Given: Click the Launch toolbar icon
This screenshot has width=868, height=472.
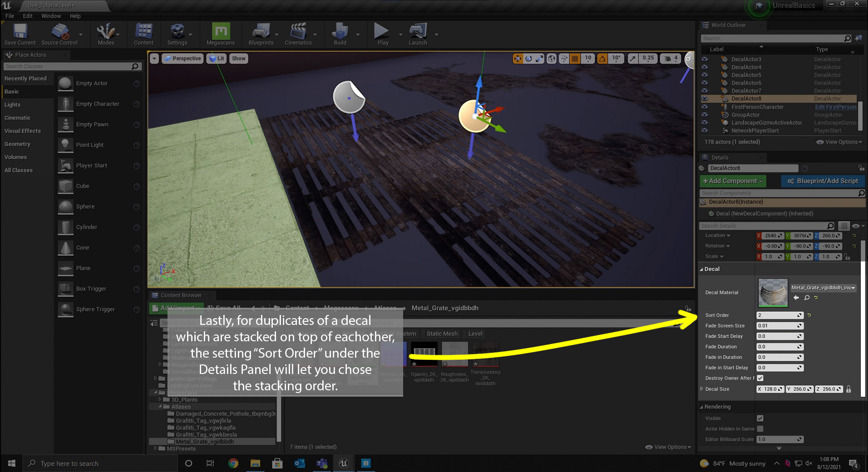Looking at the screenshot, I should pos(418,34).
